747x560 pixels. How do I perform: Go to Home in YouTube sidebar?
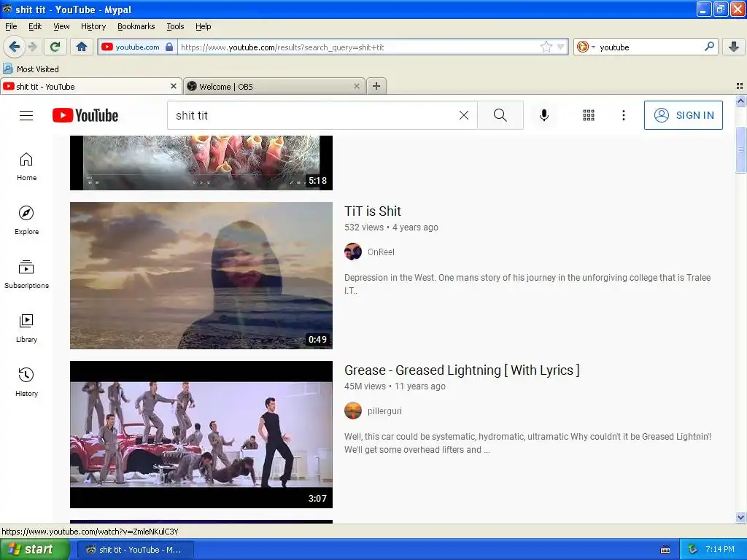click(26, 167)
